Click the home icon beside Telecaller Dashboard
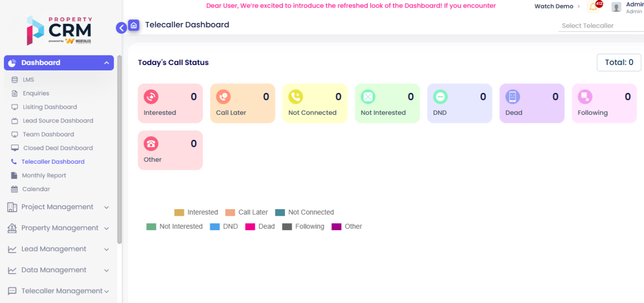Image resolution: width=644 pixels, height=303 pixels. coord(134,25)
